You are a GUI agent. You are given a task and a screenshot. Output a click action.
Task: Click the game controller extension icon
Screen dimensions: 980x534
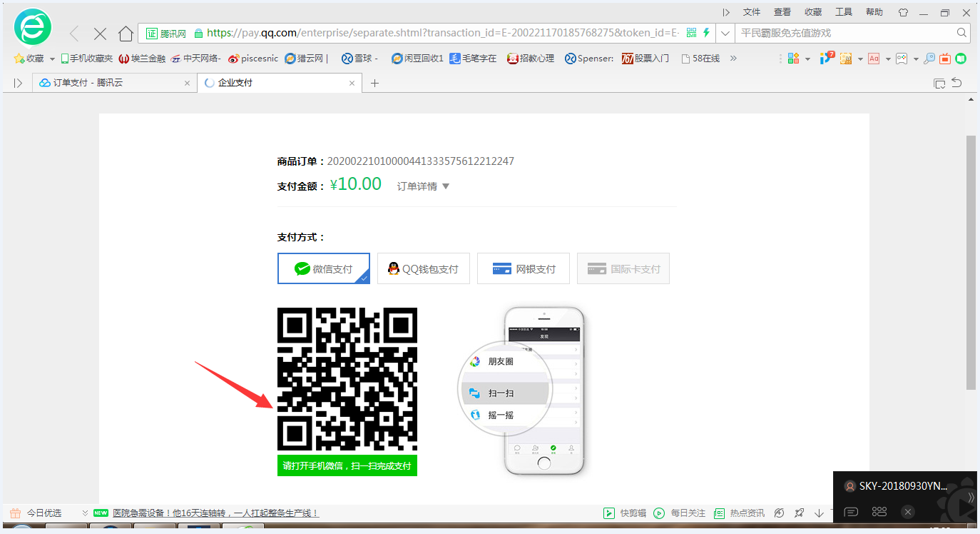[x=902, y=59]
